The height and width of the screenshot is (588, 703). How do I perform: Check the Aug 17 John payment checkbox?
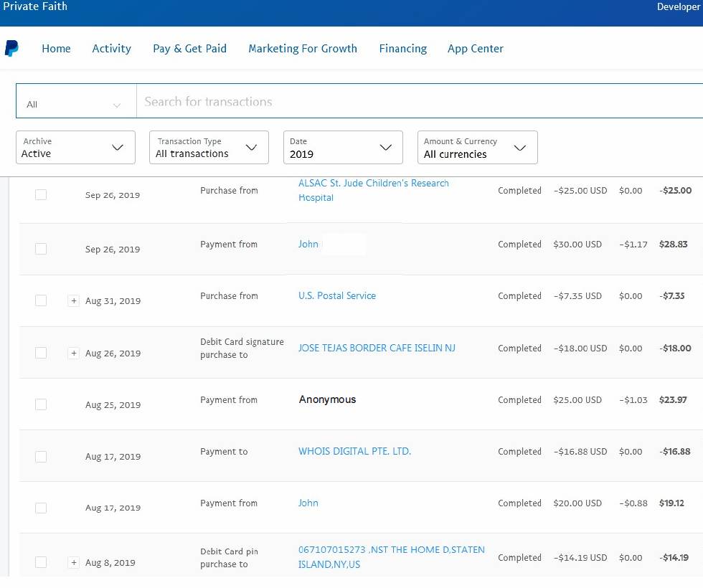[41, 508]
